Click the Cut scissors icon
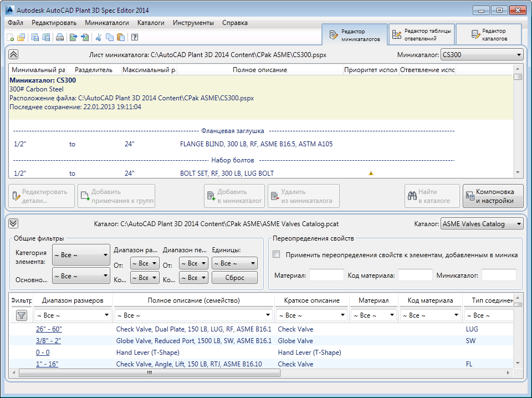 (99, 37)
